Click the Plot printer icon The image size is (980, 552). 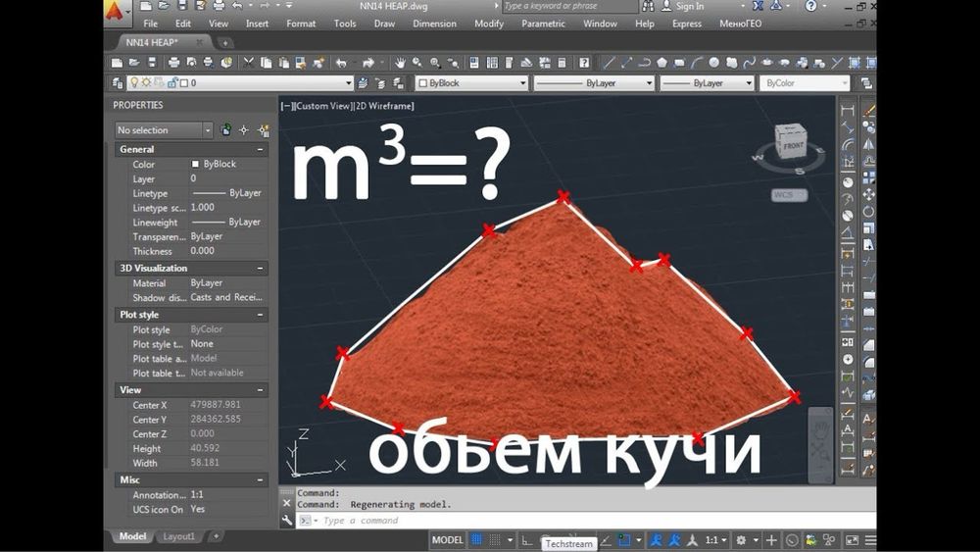[173, 63]
